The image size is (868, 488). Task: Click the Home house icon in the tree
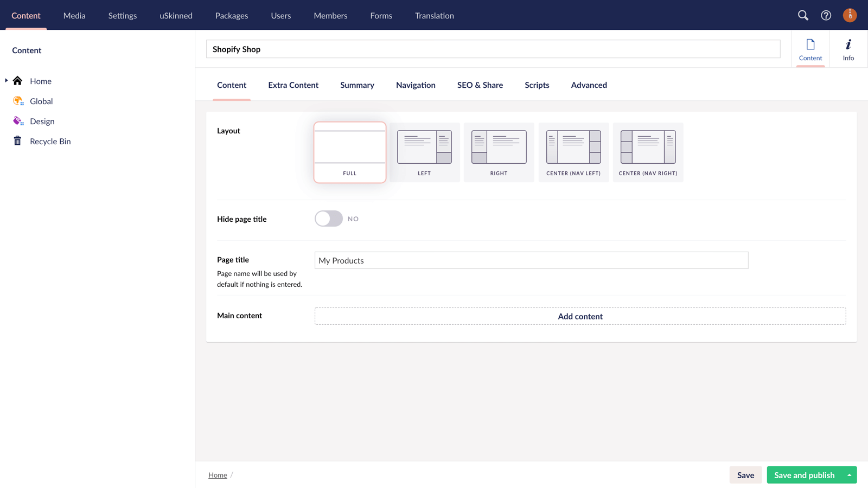click(x=18, y=81)
